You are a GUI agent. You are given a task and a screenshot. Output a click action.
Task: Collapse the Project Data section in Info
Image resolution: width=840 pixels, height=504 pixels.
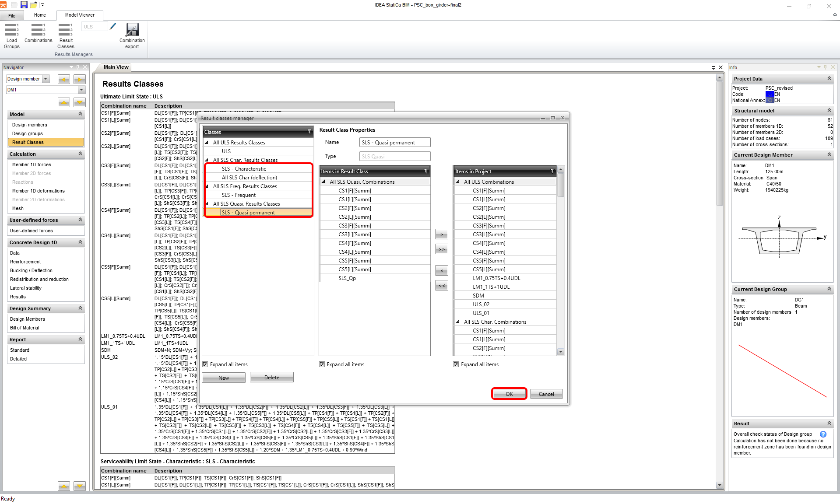pyautogui.click(x=829, y=78)
